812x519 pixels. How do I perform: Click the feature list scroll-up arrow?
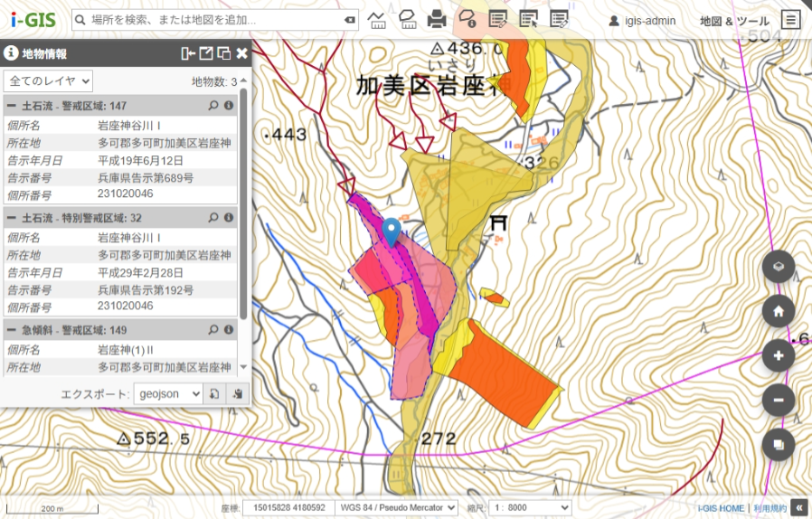tap(243, 80)
